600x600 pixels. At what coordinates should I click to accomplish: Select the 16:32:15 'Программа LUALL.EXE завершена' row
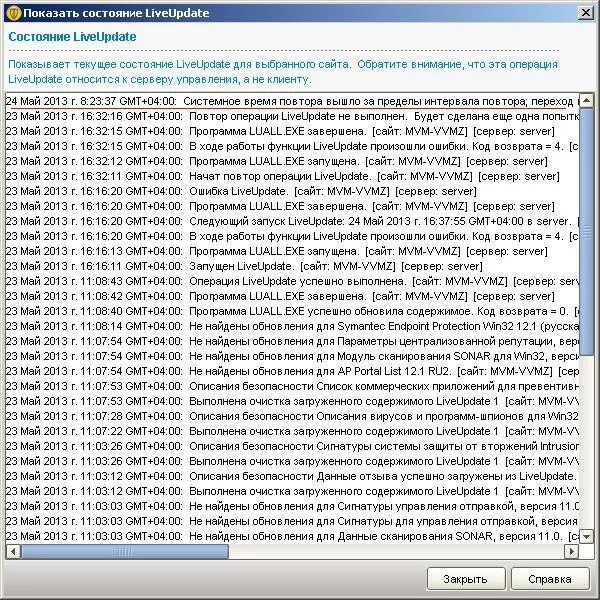coord(292,131)
